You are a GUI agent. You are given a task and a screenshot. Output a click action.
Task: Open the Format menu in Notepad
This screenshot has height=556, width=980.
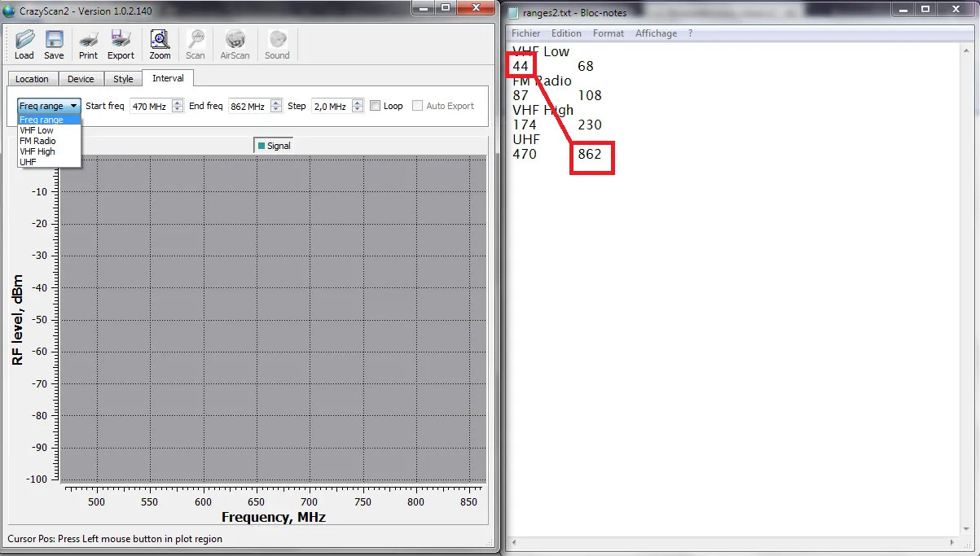[x=608, y=33]
